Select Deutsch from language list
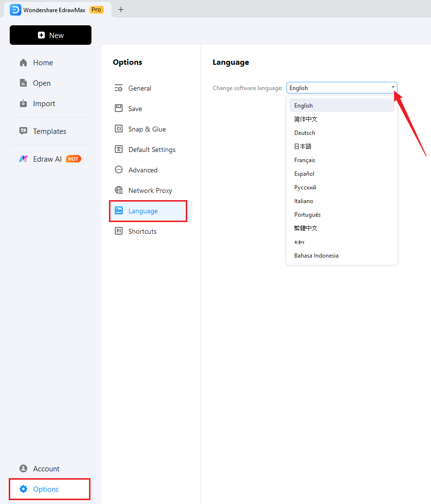 pyautogui.click(x=305, y=133)
